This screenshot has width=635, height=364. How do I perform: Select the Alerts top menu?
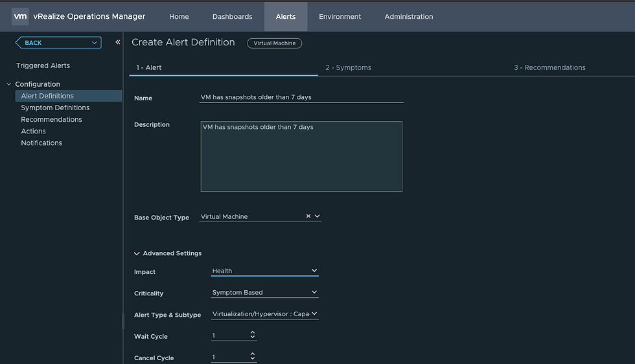point(286,17)
